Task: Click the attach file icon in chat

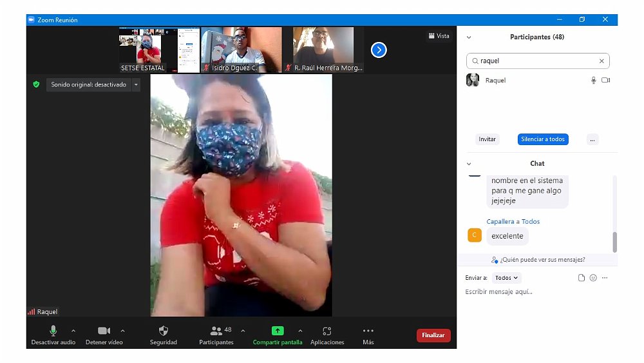Action: click(x=582, y=278)
